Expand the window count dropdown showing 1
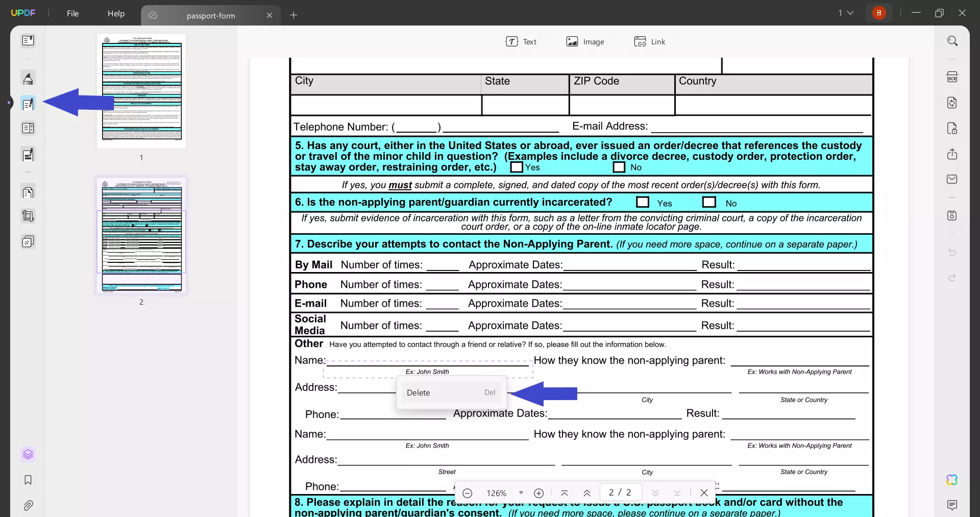 pyautogui.click(x=846, y=13)
